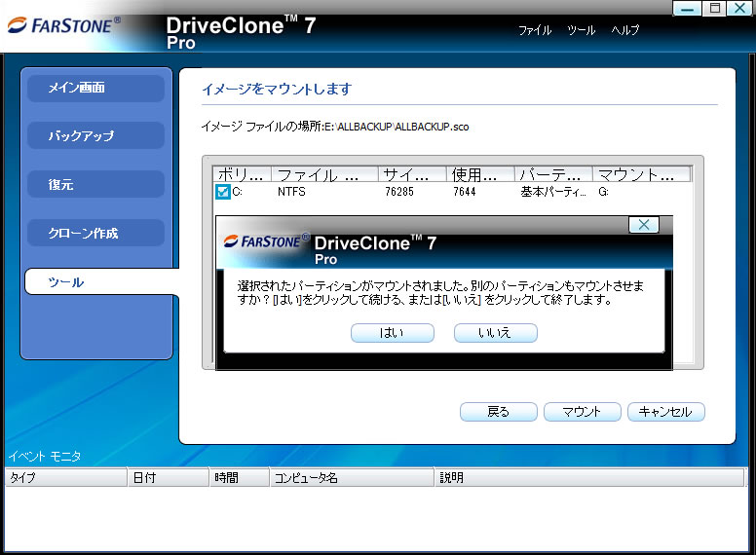This screenshot has width=756, height=555.
Task: Click the 76285 size value
Action: pos(399,192)
